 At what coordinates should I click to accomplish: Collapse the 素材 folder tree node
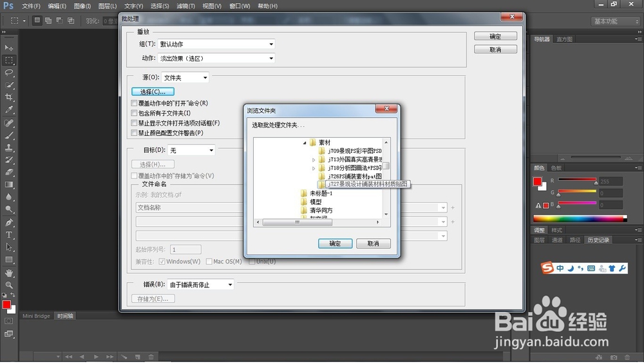pyautogui.click(x=305, y=143)
